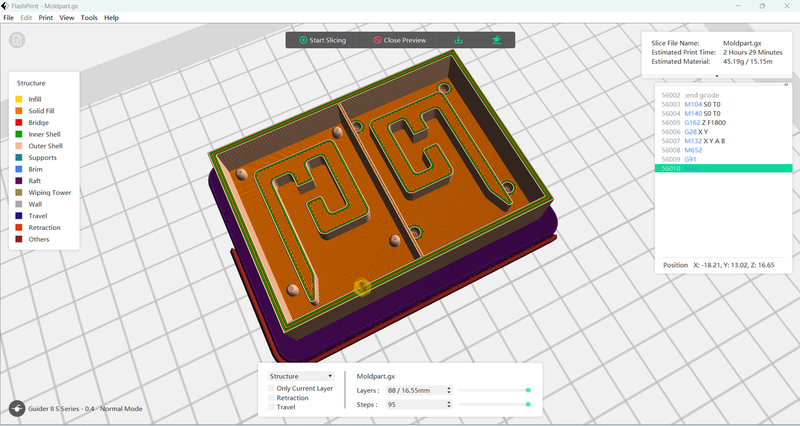The image size is (800, 426).
Task: Collapse the slice info panel arrow
Action: (717, 76)
